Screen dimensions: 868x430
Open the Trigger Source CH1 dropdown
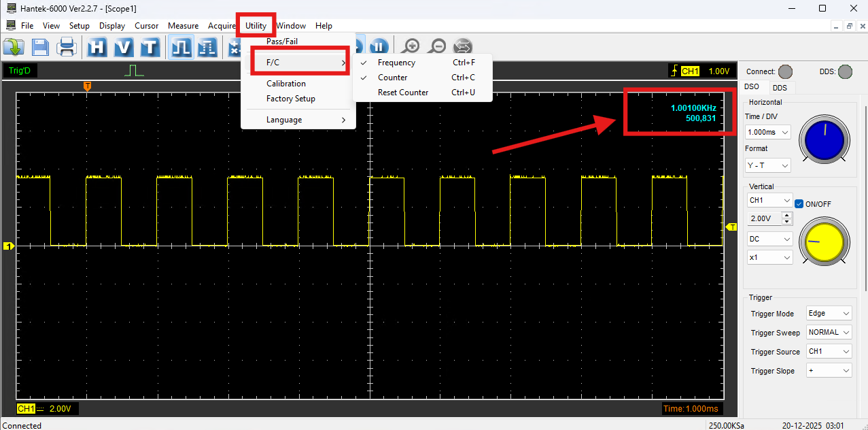(x=829, y=351)
